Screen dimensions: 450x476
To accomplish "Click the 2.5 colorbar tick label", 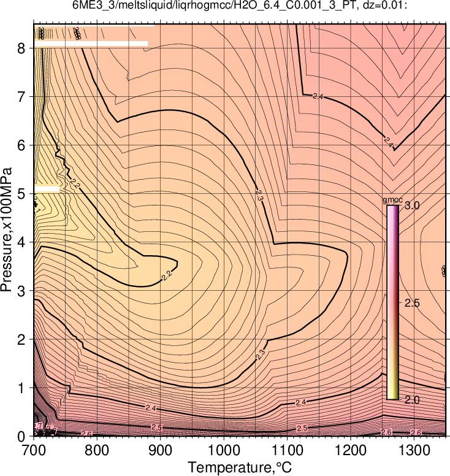I will tap(412, 302).
